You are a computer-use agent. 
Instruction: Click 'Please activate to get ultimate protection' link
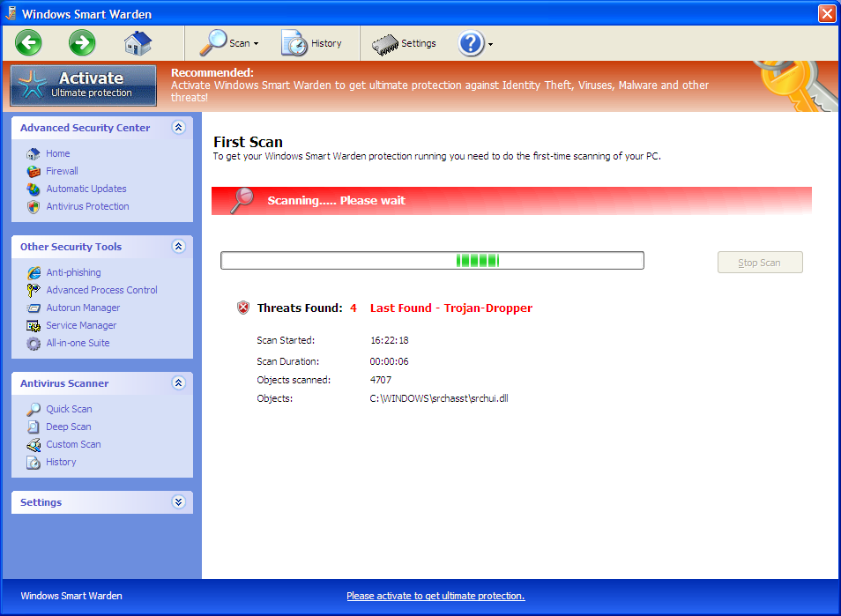435,596
